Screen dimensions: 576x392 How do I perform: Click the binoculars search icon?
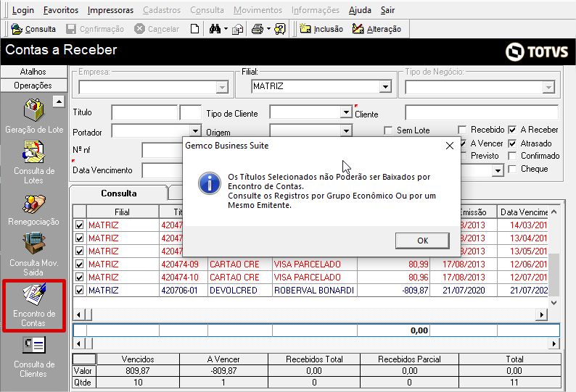[215, 29]
